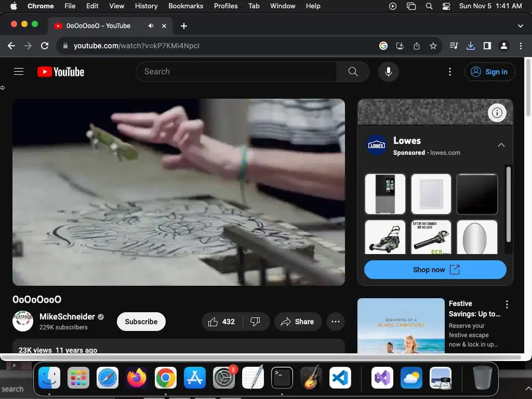This screenshot has height=399, width=532.
Task: Click the Lowes ad product list scrollbar
Action: (508, 204)
